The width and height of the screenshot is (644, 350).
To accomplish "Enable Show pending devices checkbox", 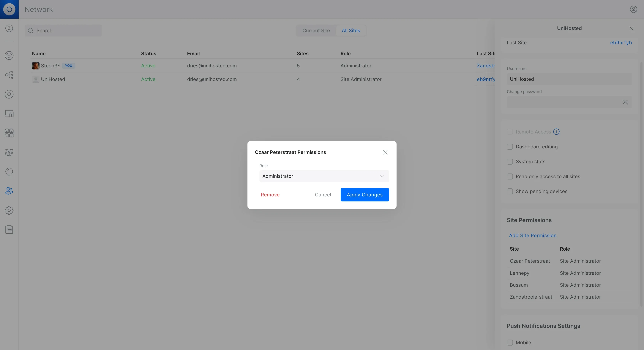I will [510, 191].
